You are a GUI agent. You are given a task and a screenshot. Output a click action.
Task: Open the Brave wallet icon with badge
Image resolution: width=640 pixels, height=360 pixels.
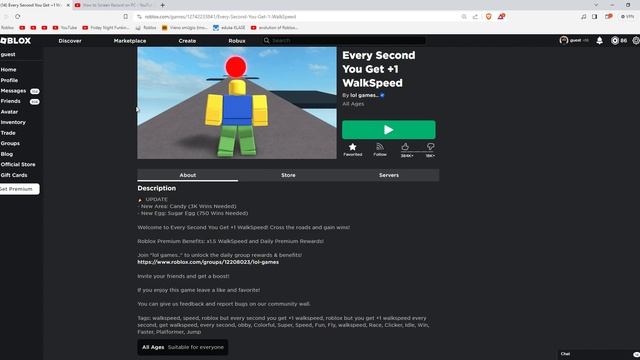coord(609,16)
